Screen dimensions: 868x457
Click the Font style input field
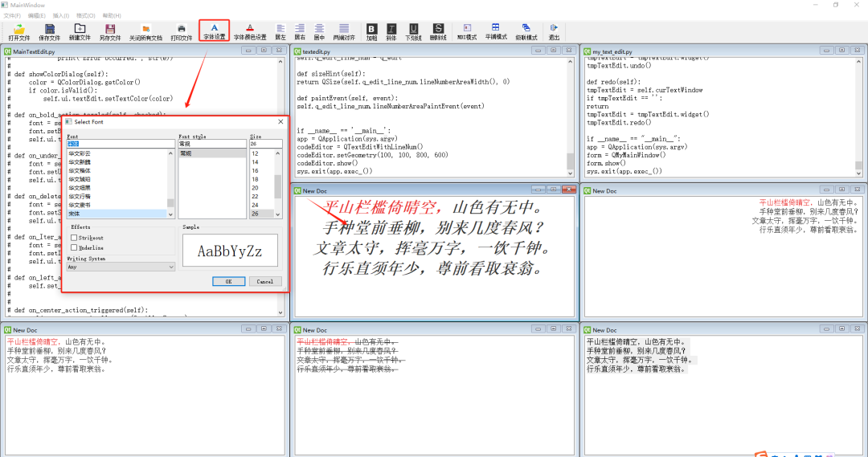(x=212, y=144)
